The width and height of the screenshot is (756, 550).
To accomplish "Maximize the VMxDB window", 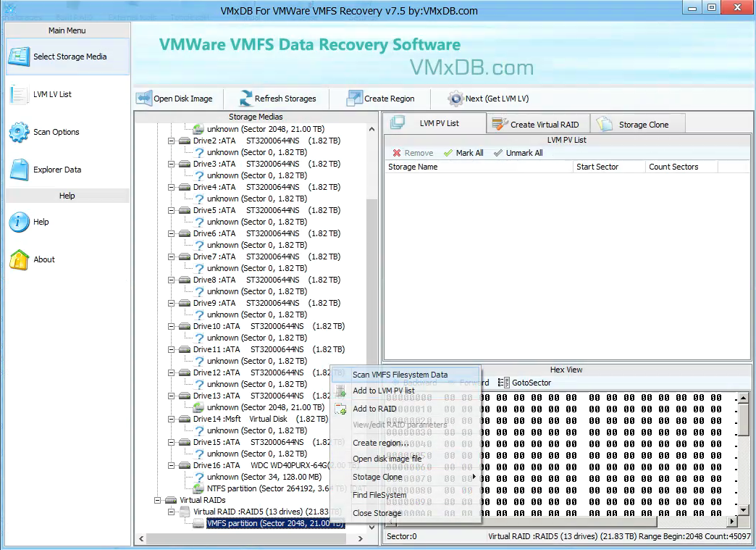I will [712, 8].
